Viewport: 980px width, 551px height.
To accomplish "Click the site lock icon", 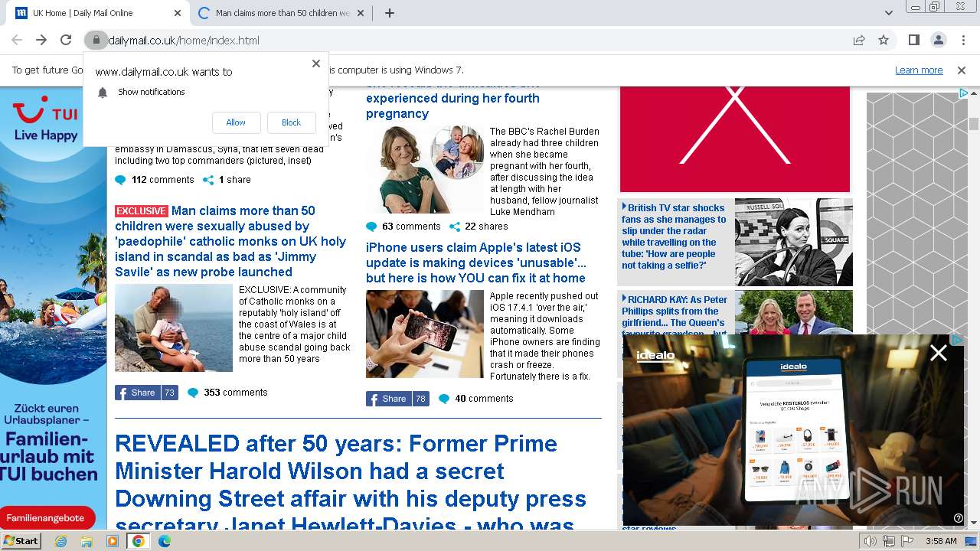I will 95,40.
